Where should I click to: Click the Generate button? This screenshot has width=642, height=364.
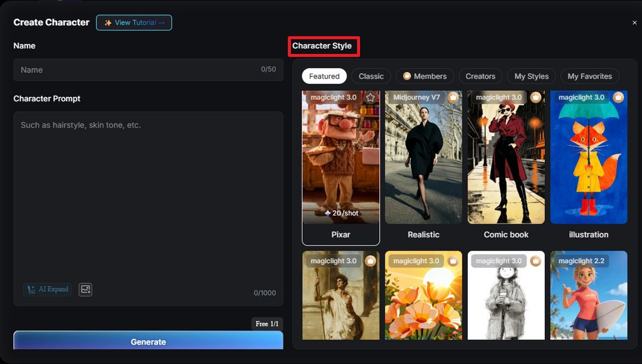148,341
